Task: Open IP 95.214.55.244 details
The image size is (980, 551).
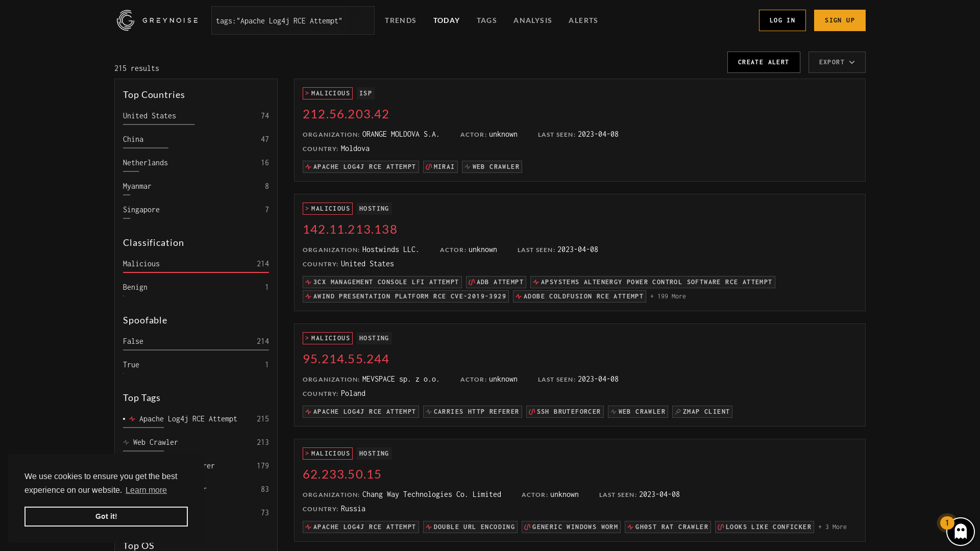Action: 346,359
